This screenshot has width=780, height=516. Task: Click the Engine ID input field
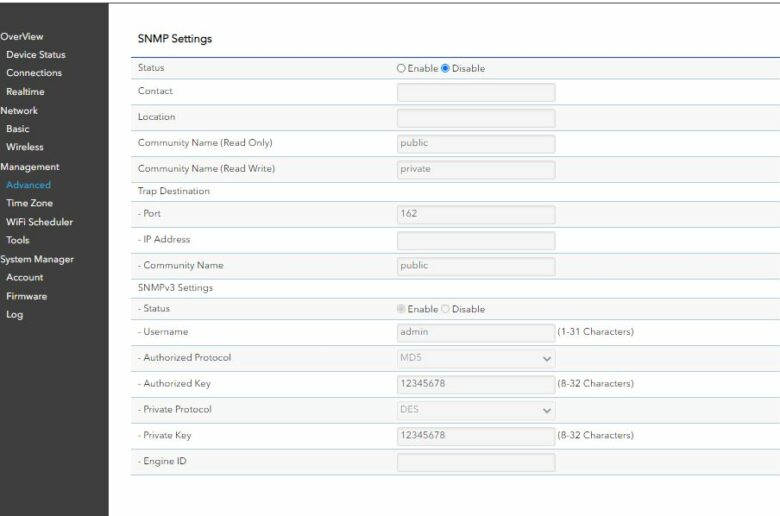pos(476,462)
